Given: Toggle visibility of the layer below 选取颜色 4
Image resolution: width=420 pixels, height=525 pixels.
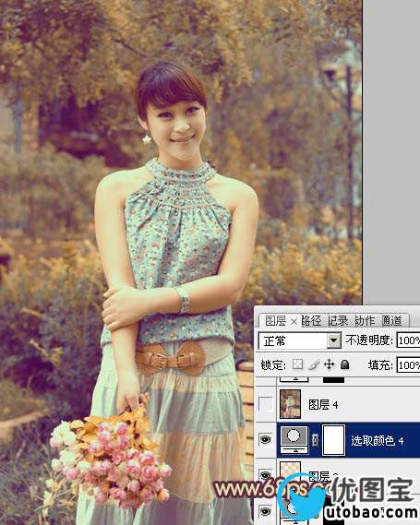Looking at the screenshot, I should [265, 475].
